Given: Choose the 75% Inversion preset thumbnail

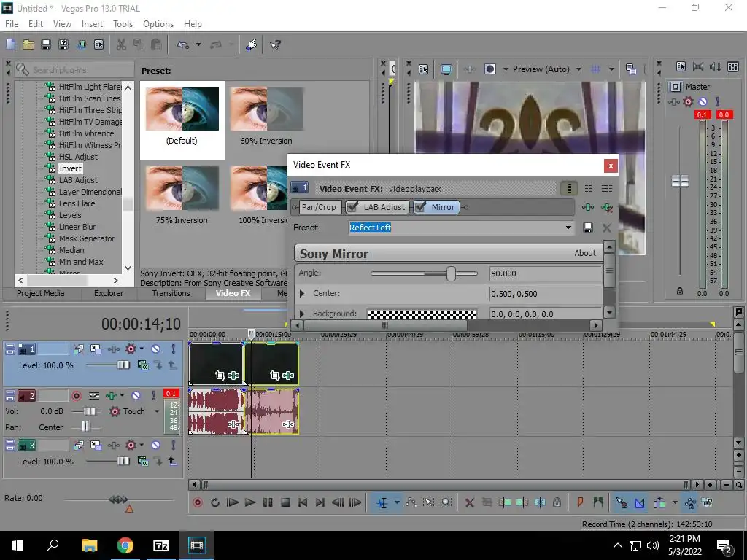Looking at the screenshot, I should click(182, 189).
